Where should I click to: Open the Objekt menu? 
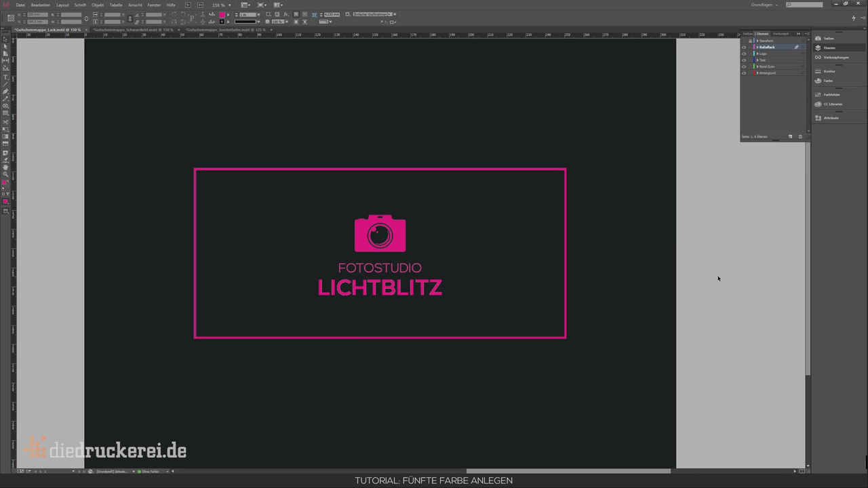98,5
